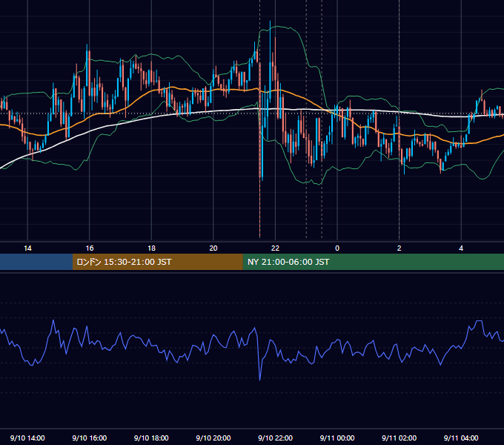504x445 pixels.
Task: Select the ロンドン 15:30-21:00 JST session bar
Action: (157, 262)
